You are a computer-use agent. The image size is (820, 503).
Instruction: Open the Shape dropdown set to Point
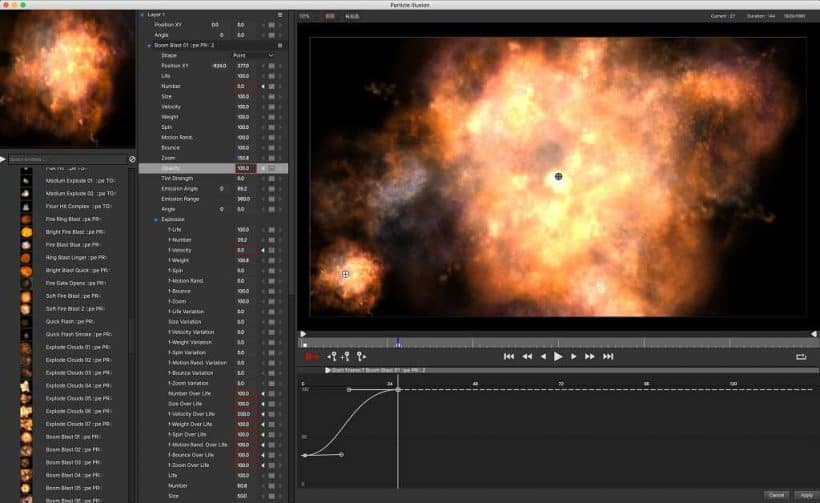252,55
